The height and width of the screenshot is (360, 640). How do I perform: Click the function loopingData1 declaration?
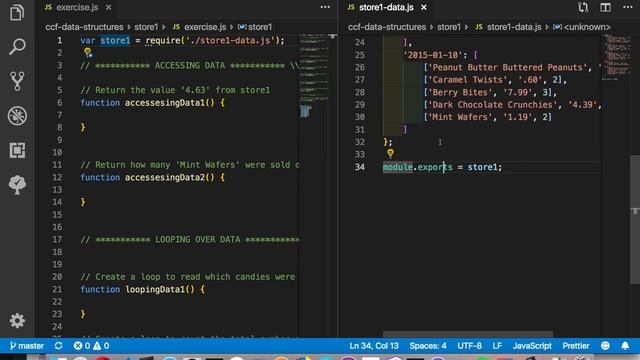[142, 289]
